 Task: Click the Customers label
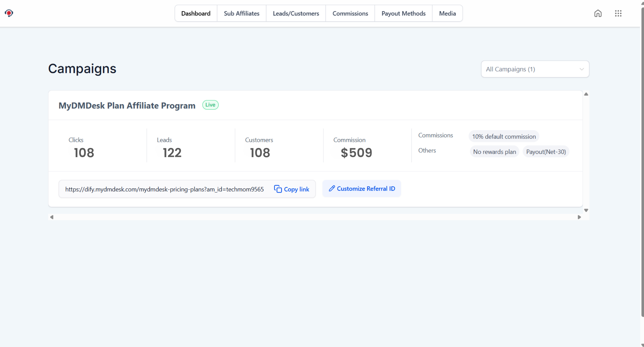259,140
